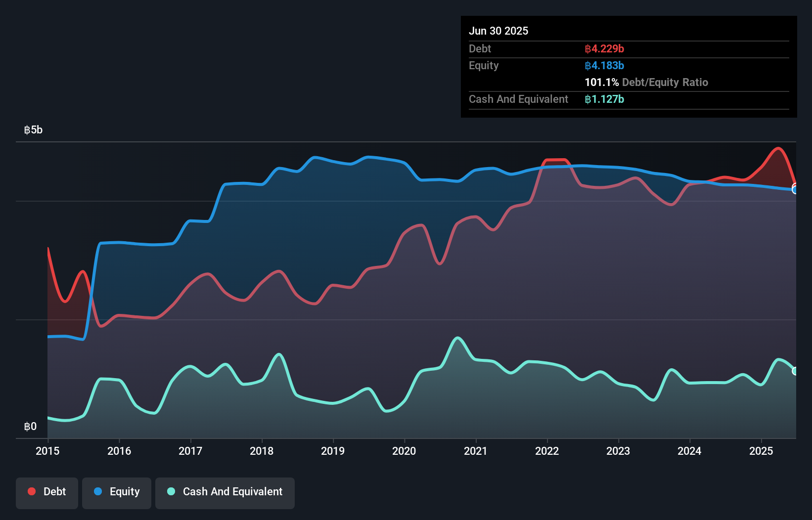Click the Cash endpoint marker on chart
The width and height of the screenshot is (812, 520).
(x=795, y=371)
